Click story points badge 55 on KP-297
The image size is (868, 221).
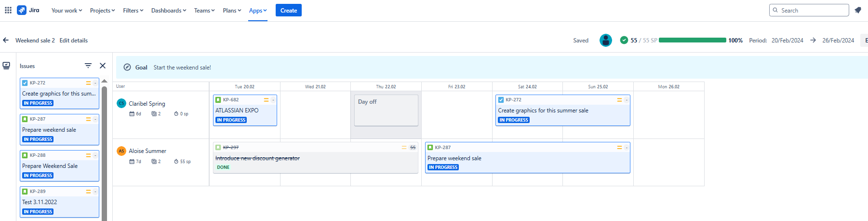(413, 148)
